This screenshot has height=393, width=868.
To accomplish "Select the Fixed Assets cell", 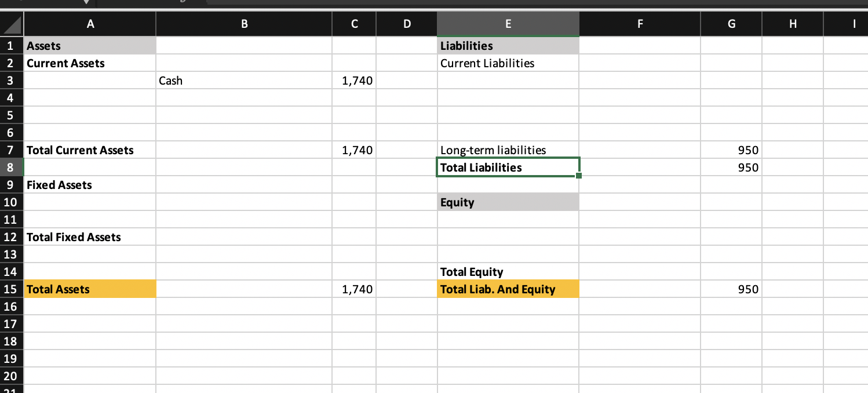I will point(90,185).
